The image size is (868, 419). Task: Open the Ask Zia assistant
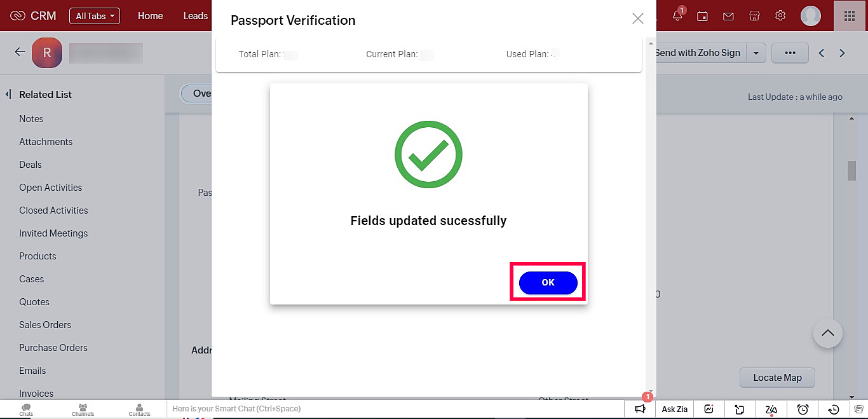pyautogui.click(x=675, y=409)
